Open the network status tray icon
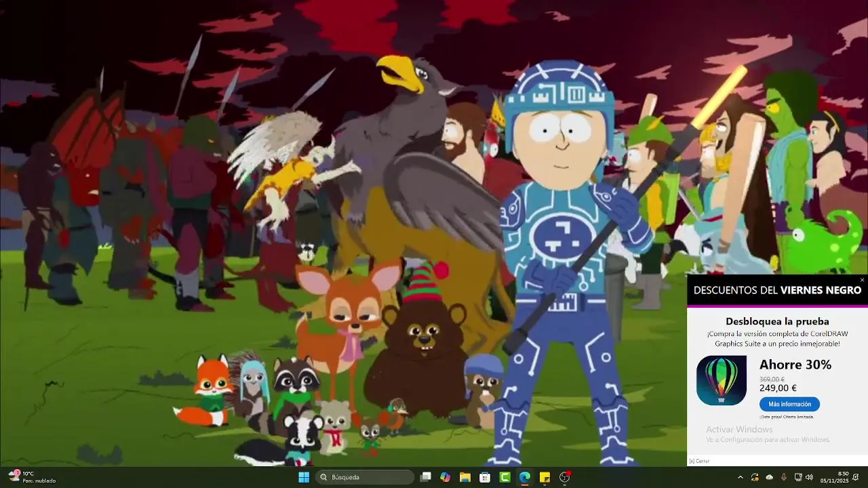The image size is (868, 488). point(798,477)
